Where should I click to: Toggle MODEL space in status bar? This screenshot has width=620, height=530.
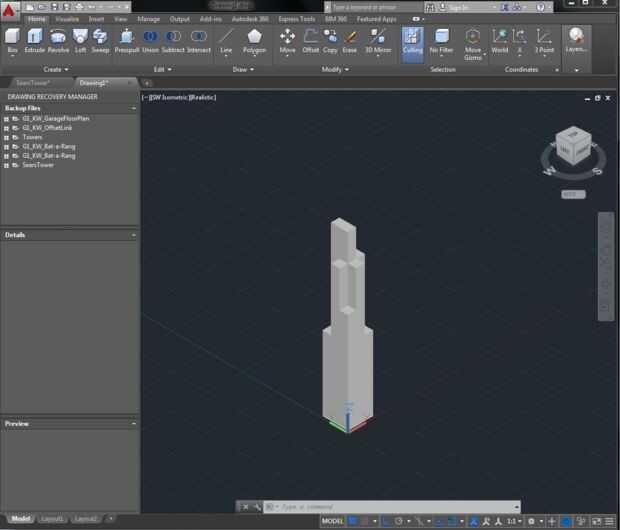pos(332,521)
